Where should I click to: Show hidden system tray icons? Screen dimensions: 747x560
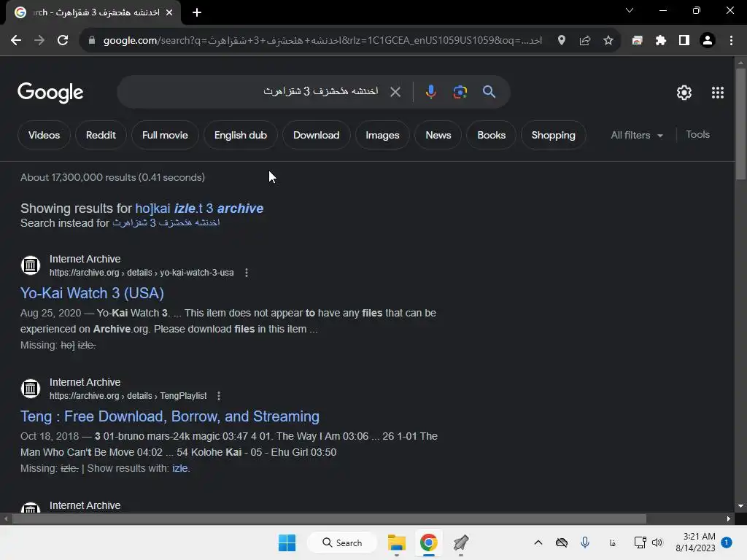point(538,542)
